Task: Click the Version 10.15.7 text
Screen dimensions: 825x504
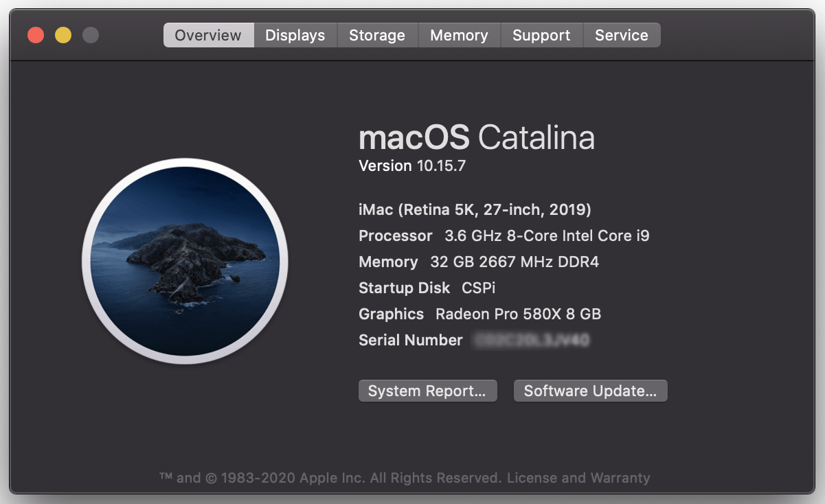Action: (x=412, y=165)
